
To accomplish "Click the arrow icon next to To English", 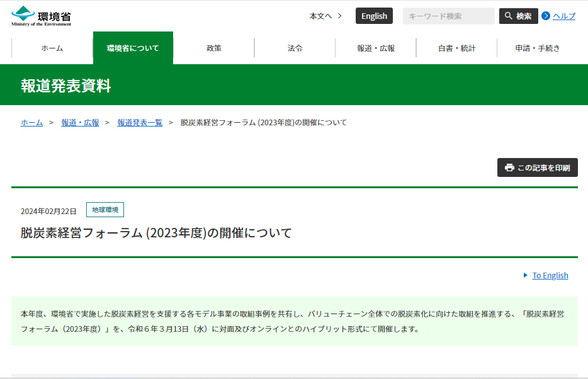I will [526, 275].
